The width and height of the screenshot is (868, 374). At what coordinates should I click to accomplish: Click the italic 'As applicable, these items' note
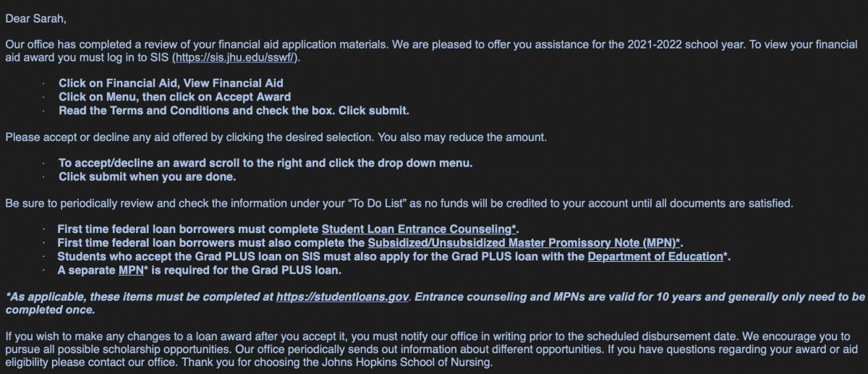point(435,304)
